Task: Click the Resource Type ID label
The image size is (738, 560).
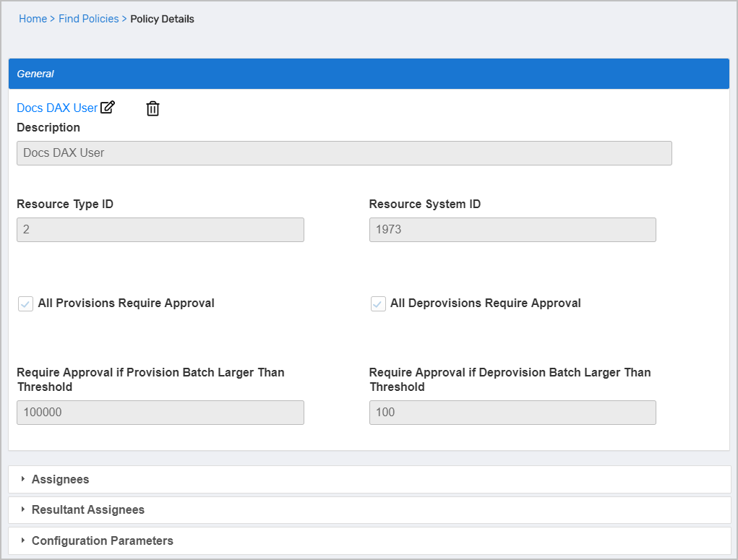Action: pos(65,204)
